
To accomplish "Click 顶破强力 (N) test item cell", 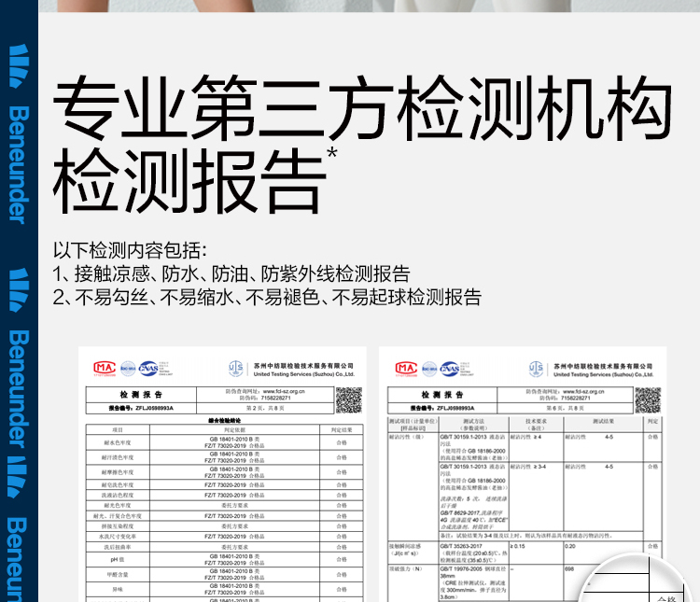I will tap(413, 582).
